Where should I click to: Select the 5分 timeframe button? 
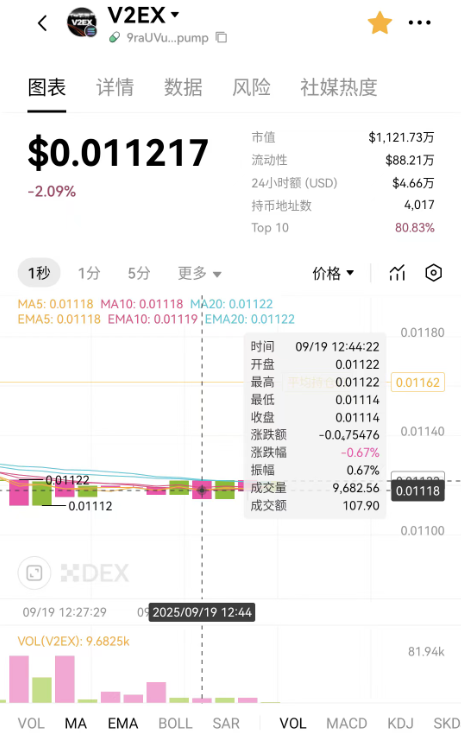[139, 273]
